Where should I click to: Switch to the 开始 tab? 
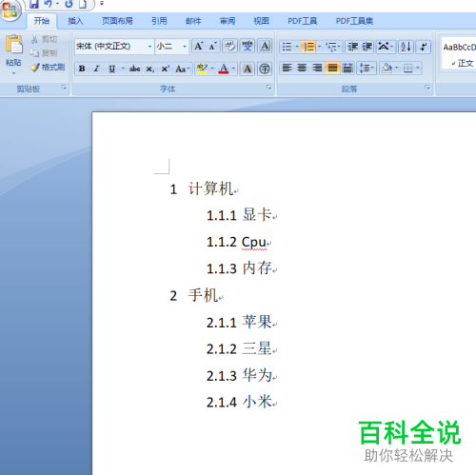point(42,21)
